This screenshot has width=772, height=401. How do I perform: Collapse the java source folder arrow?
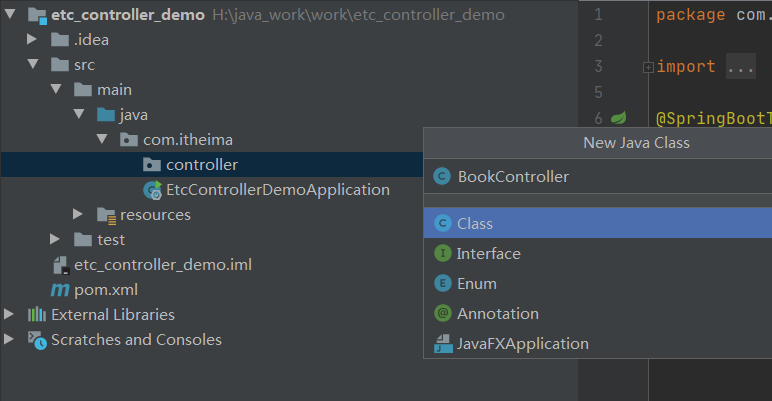(x=79, y=114)
